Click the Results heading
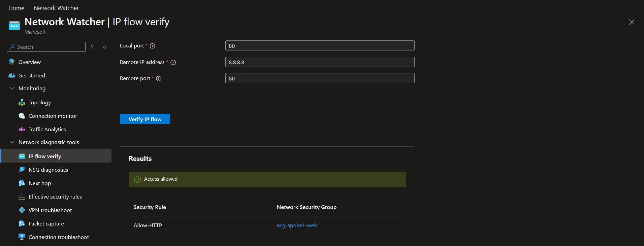The width and height of the screenshot is (644, 246). tap(140, 159)
